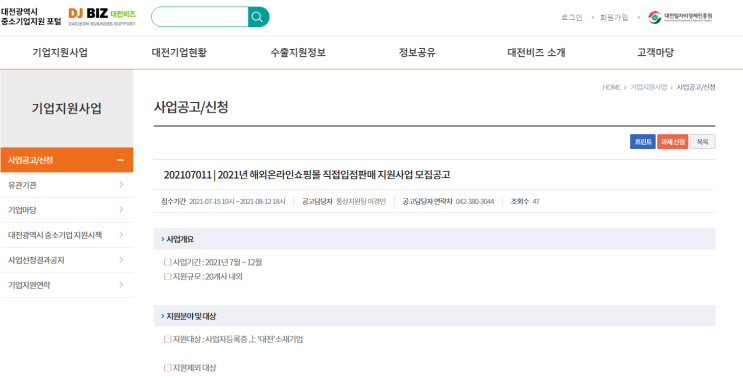Open the 정보공유 top menu

(x=417, y=53)
